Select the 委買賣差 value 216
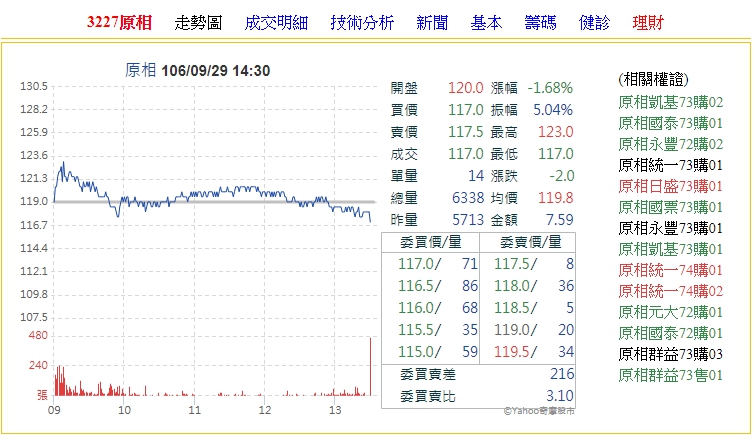Viewport: 753px width, 435px height. point(562,374)
